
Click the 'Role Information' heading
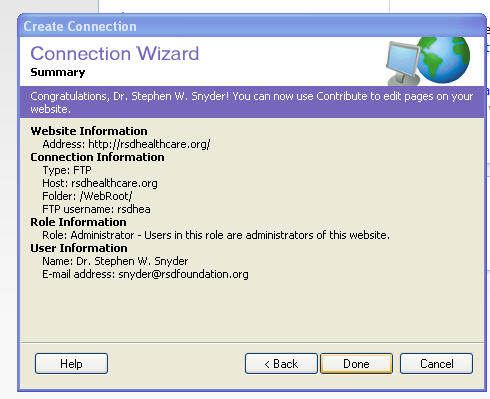tap(78, 222)
